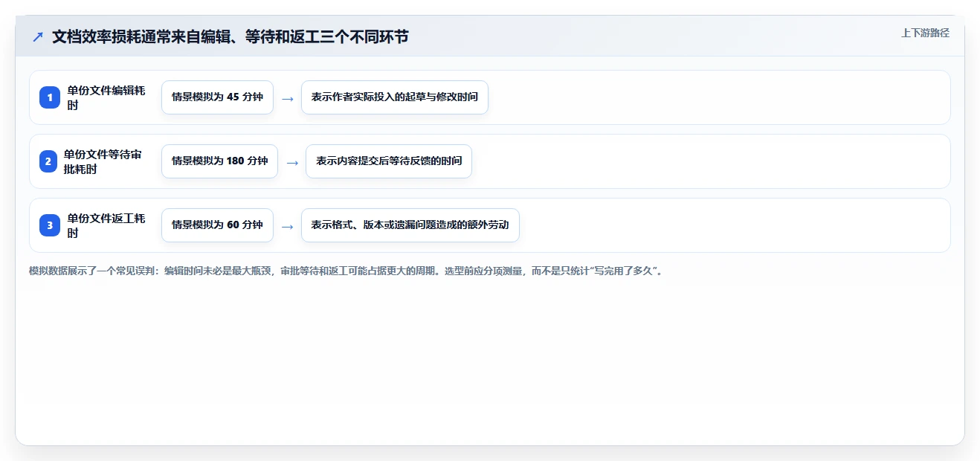Select the step 2 number badge
The image size is (980, 461).
click(x=48, y=161)
